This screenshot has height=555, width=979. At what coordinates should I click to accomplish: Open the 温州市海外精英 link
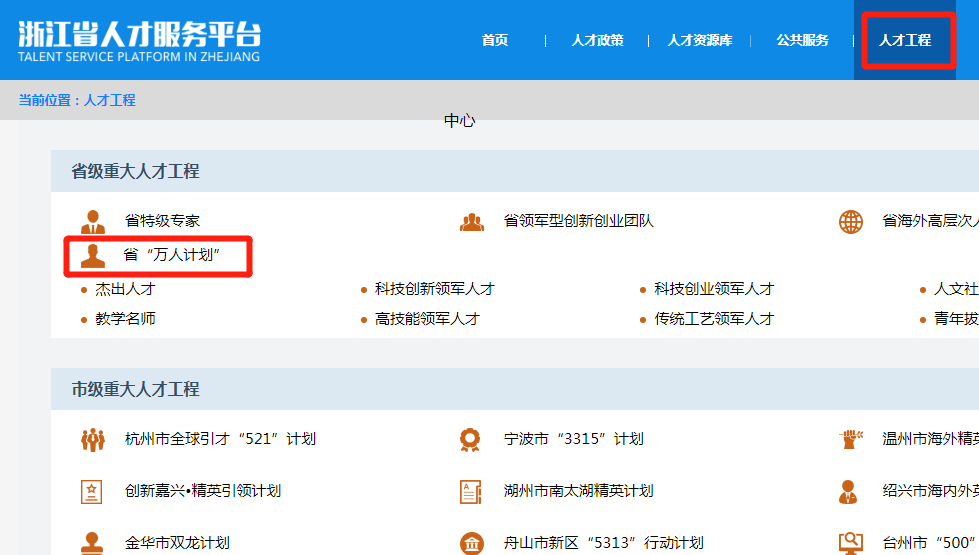(930, 439)
